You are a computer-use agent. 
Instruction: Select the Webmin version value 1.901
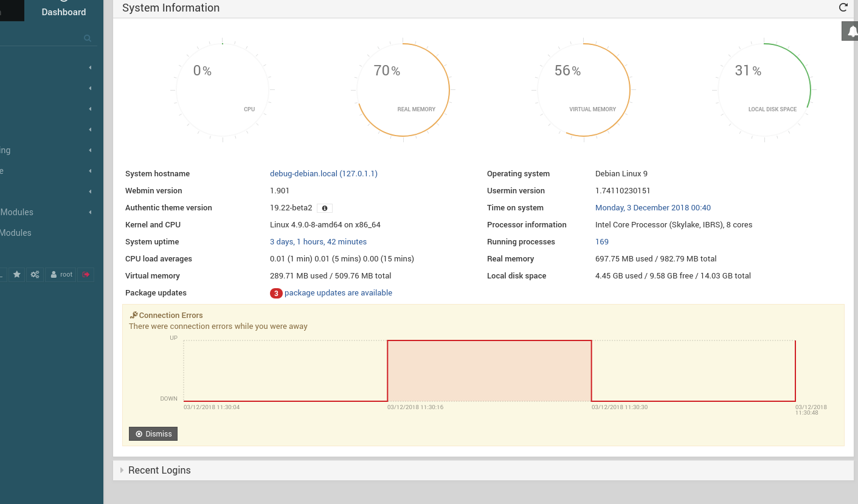tap(280, 191)
